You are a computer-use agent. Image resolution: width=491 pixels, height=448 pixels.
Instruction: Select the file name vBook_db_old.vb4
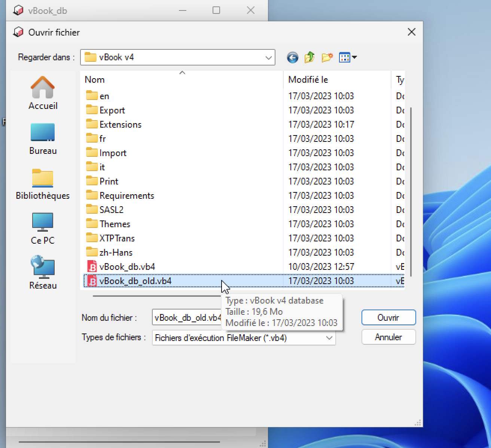coord(135,281)
